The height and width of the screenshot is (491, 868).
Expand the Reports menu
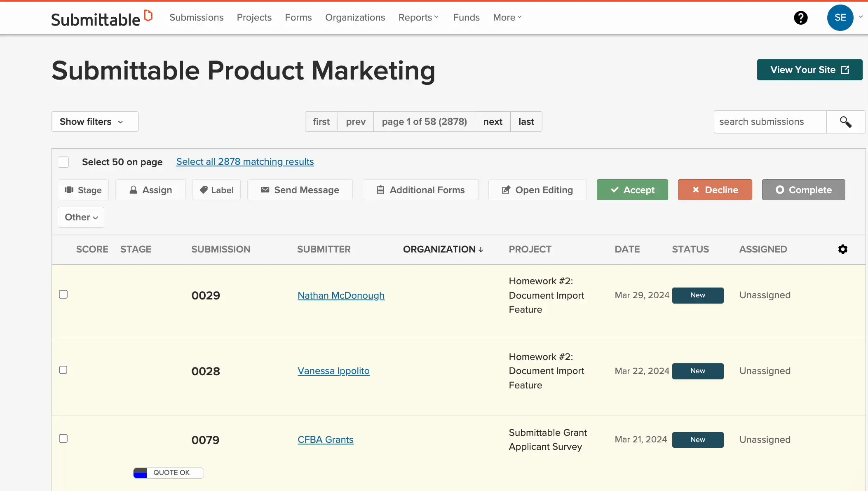[x=418, y=17]
